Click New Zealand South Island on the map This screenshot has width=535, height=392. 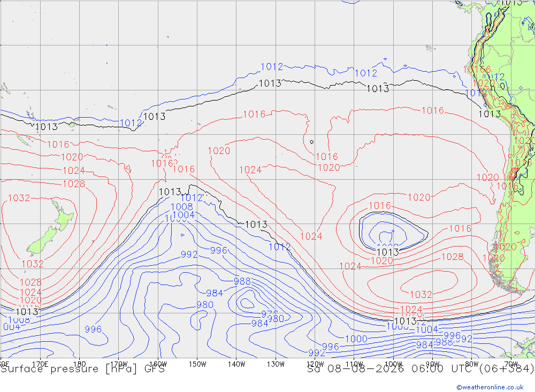43,242
